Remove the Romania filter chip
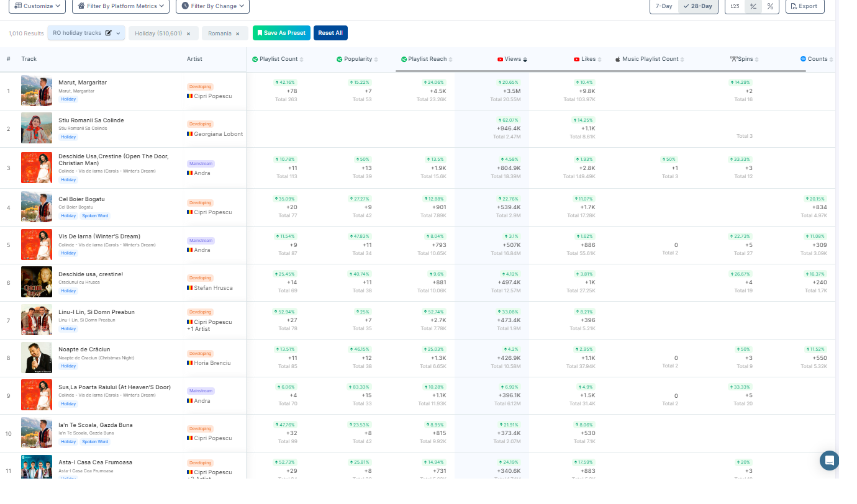Image resolution: width=857 pixels, height=504 pixels. click(x=237, y=34)
